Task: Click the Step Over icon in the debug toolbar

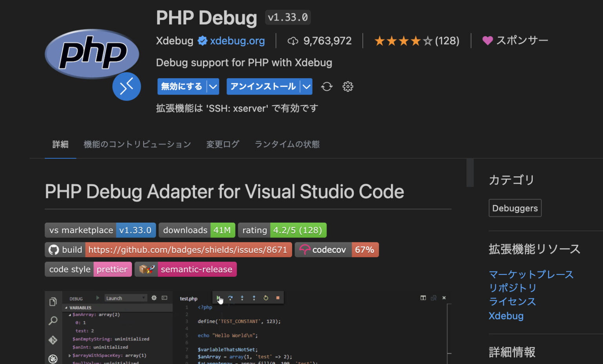Action: tap(230, 298)
